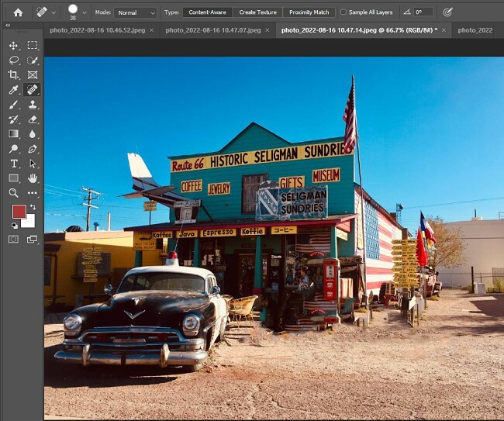Select the Eraser tool
This screenshot has height=421, width=504.
point(32,119)
